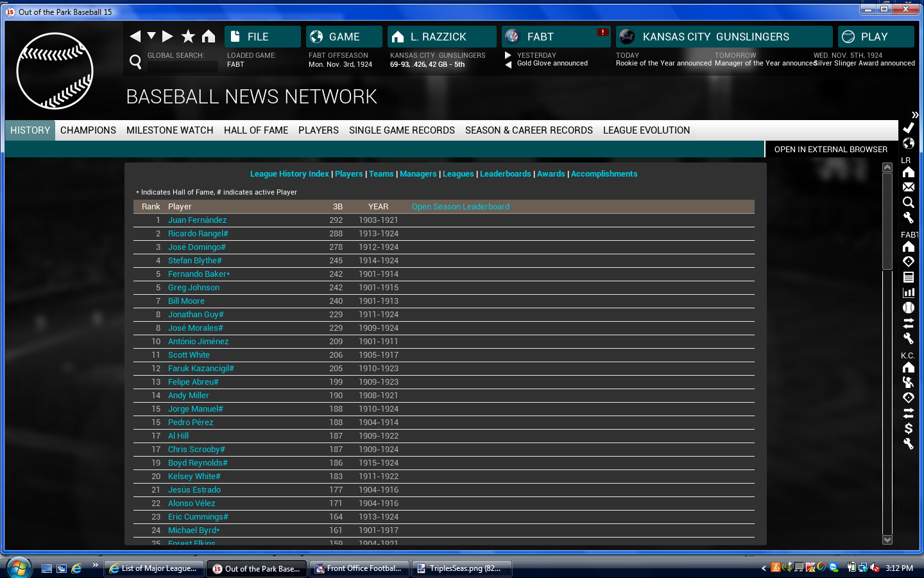Open the FABT bar chart statistics icon

click(x=909, y=292)
